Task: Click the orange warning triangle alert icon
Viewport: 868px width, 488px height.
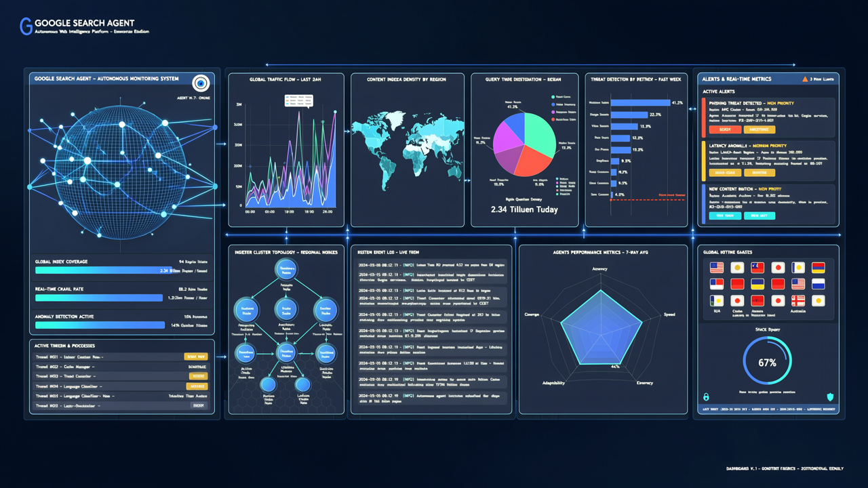Action: tap(805, 79)
